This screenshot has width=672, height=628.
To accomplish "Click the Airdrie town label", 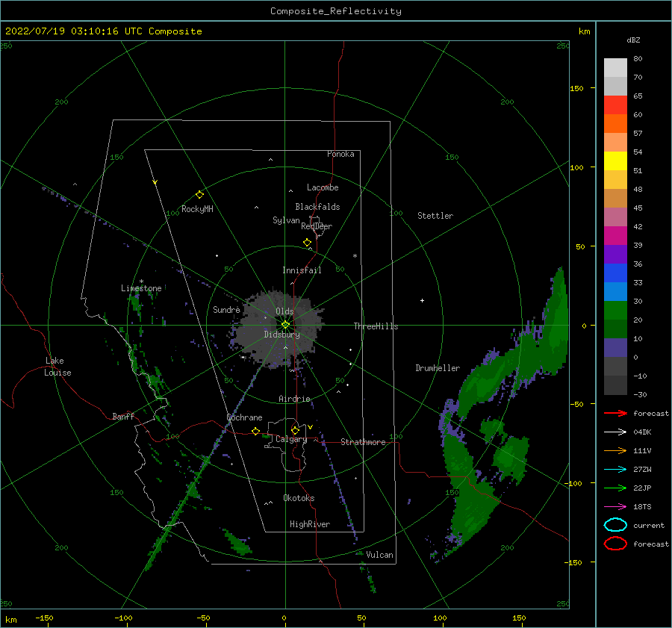I will click(x=294, y=399).
